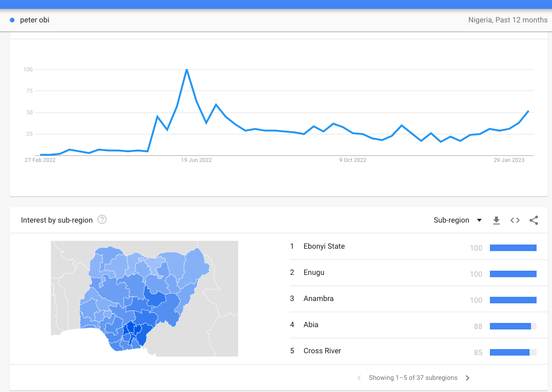Go to next page of subregions
Image resolution: width=552 pixels, height=392 pixels.
coord(467,378)
